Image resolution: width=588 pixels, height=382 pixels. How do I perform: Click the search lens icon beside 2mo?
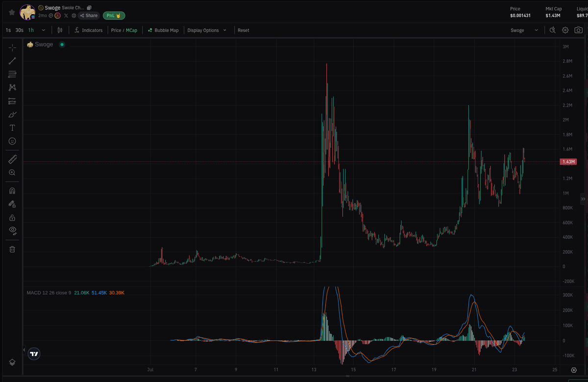tap(50, 16)
